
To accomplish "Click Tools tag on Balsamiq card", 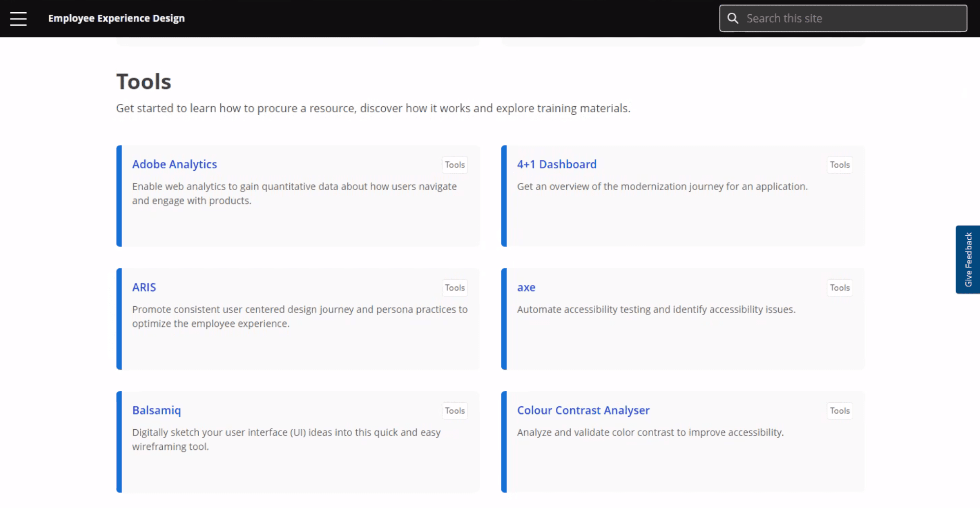I will pos(455,411).
